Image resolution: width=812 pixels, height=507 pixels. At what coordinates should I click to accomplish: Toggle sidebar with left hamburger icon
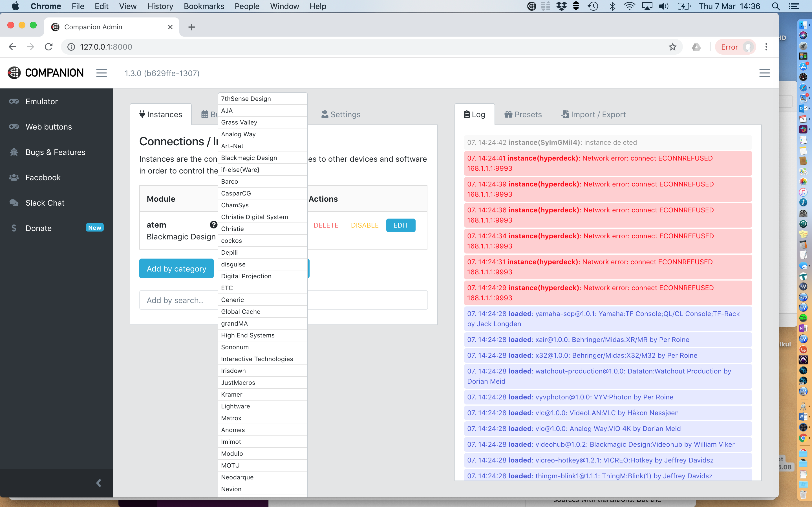pos(101,73)
